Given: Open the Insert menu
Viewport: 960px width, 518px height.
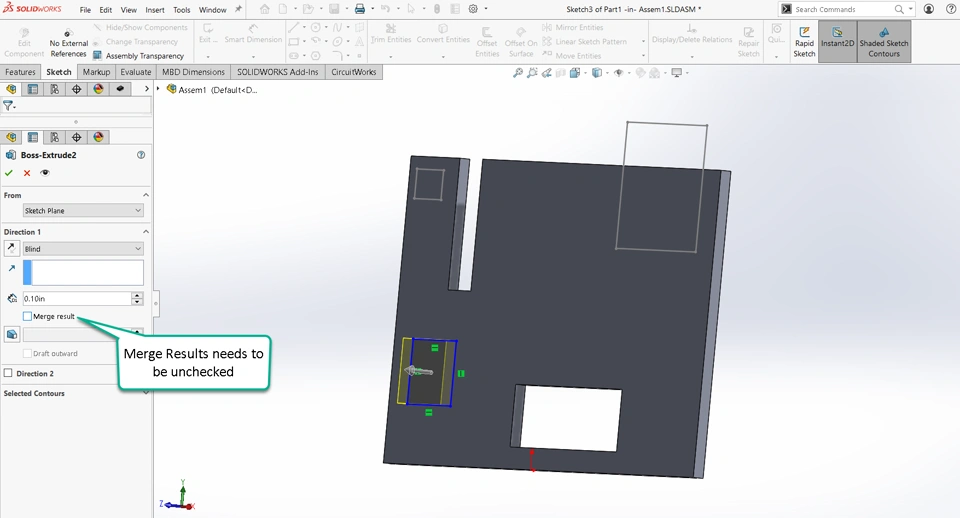Looking at the screenshot, I should coord(155,10).
